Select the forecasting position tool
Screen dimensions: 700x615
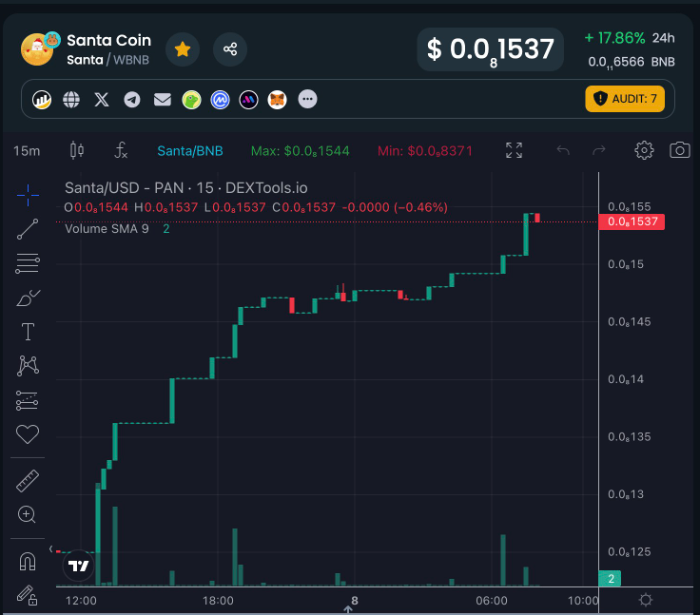click(x=28, y=400)
